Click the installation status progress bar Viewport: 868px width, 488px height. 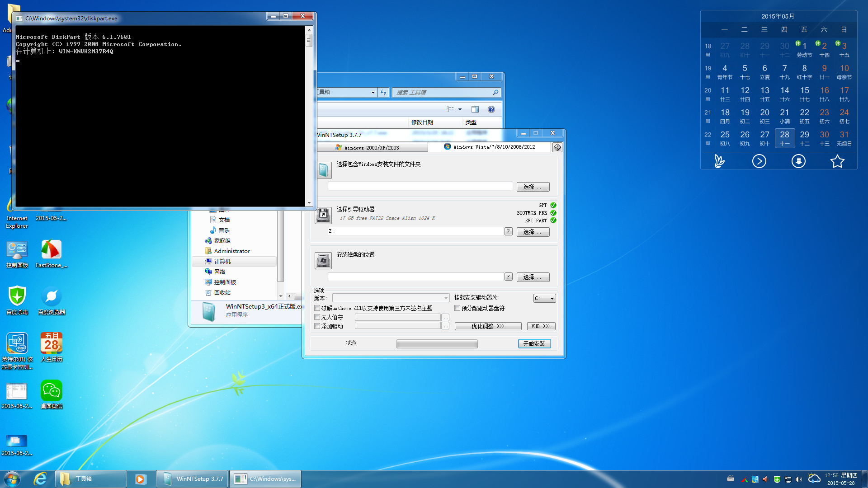pyautogui.click(x=437, y=344)
